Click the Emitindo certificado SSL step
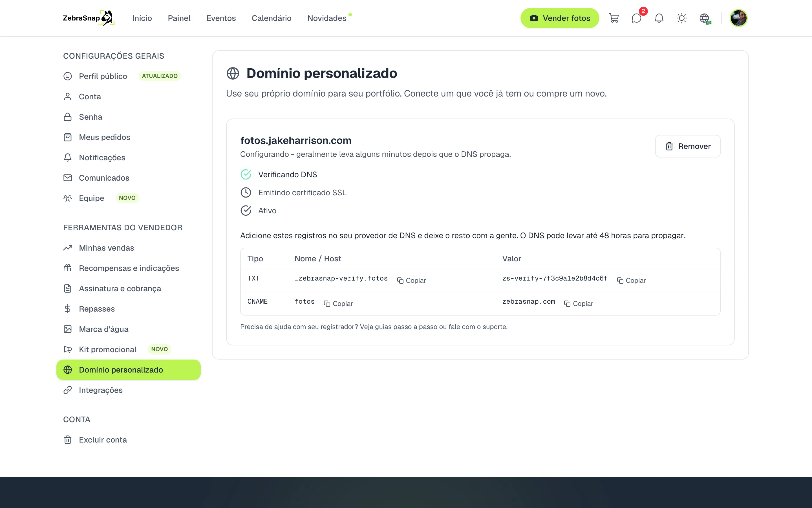 point(294,192)
